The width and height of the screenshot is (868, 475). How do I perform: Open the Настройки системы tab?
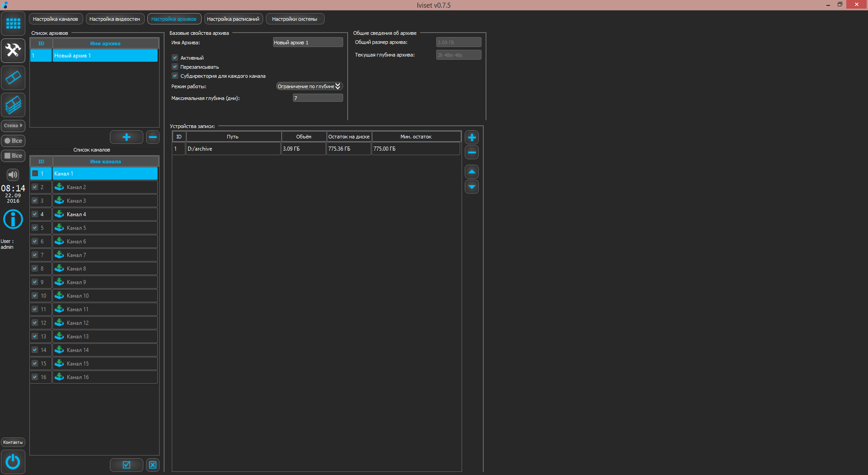click(295, 19)
